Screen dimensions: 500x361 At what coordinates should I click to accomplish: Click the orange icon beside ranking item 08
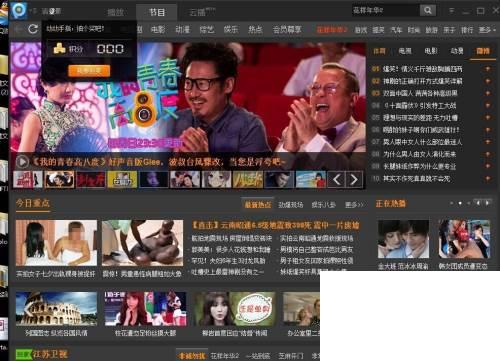(488, 154)
